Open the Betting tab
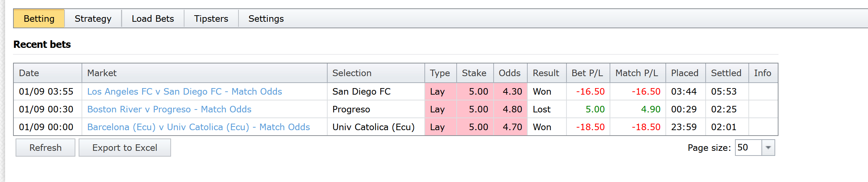Screen dimensions: 868x182 point(39,19)
